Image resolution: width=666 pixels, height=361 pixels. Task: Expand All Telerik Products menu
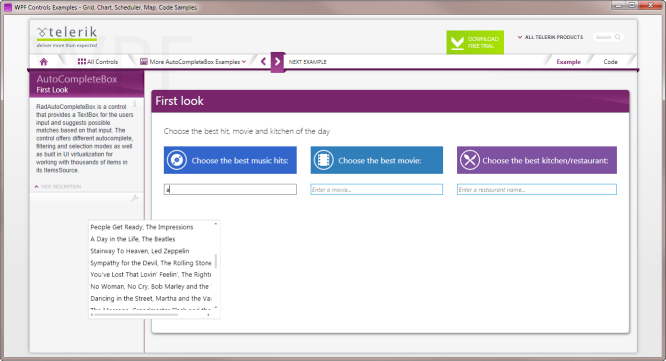[550, 37]
